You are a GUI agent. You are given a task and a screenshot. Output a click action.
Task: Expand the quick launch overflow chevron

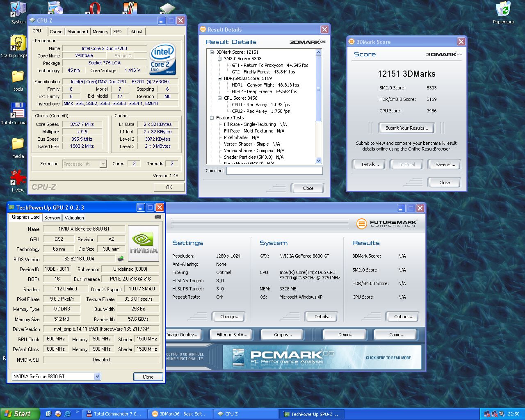78,412
